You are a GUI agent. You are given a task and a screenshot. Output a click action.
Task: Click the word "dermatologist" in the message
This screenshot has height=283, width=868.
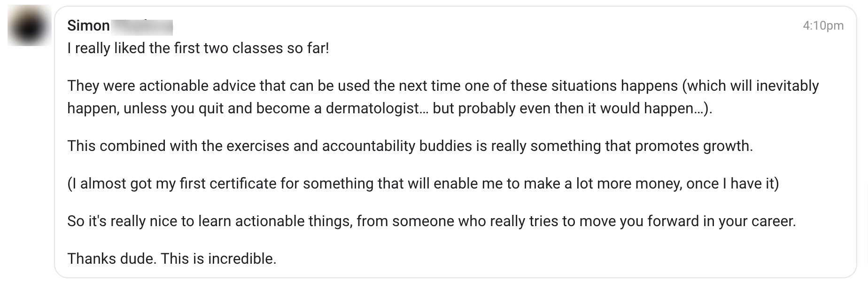coord(373,108)
